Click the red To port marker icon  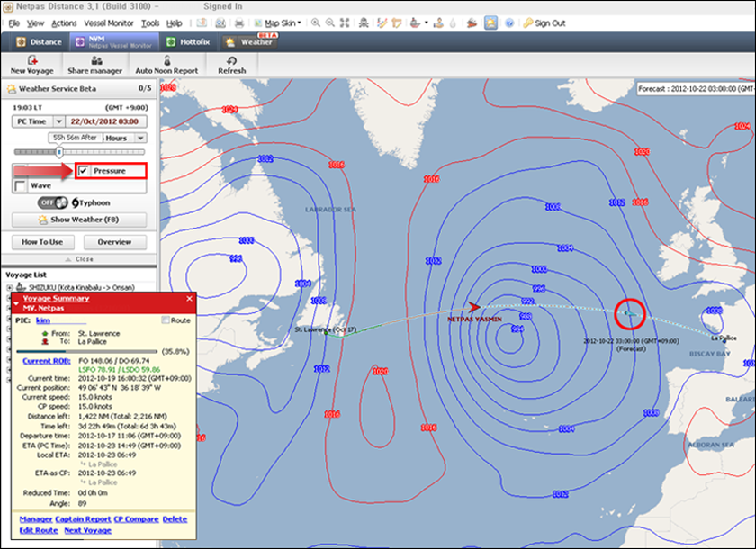pos(45,342)
